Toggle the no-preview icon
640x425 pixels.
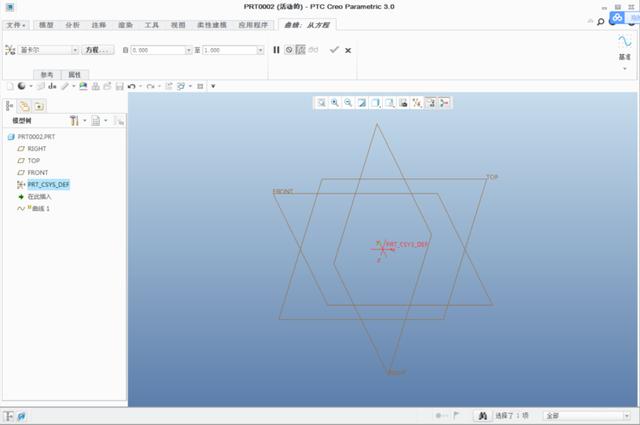click(289, 50)
